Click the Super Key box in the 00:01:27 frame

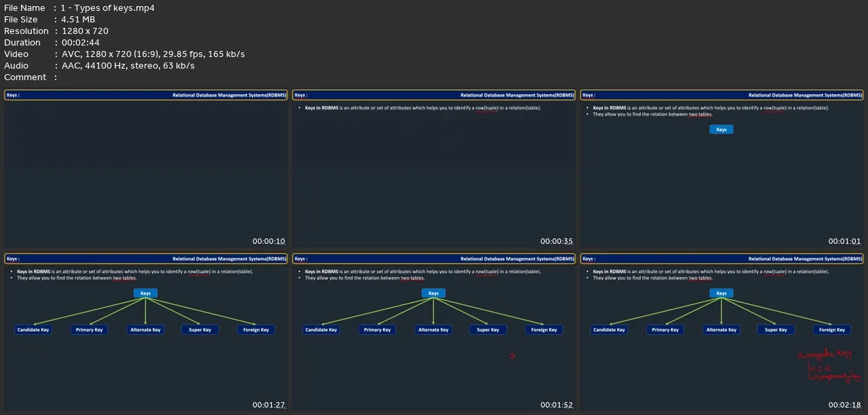click(200, 329)
